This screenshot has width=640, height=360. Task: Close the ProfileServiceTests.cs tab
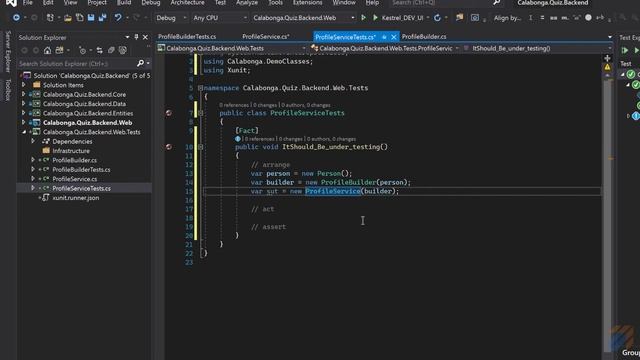coord(393,37)
